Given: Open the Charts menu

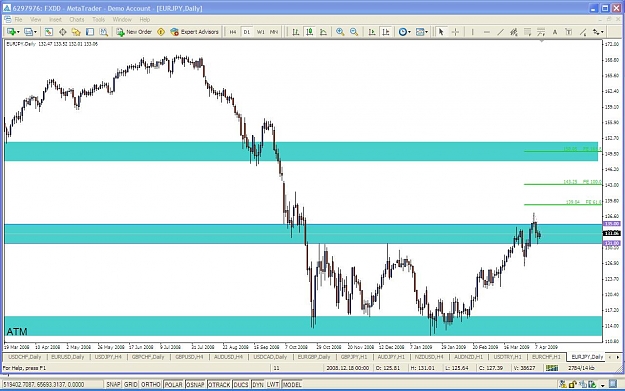Looking at the screenshot, I should coord(77,19).
